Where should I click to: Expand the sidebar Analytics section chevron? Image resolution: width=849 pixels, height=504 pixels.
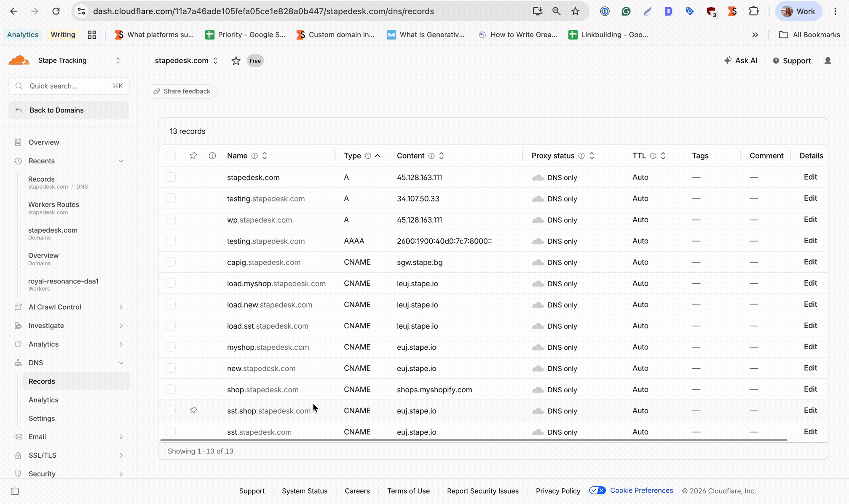tap(121, 344)
